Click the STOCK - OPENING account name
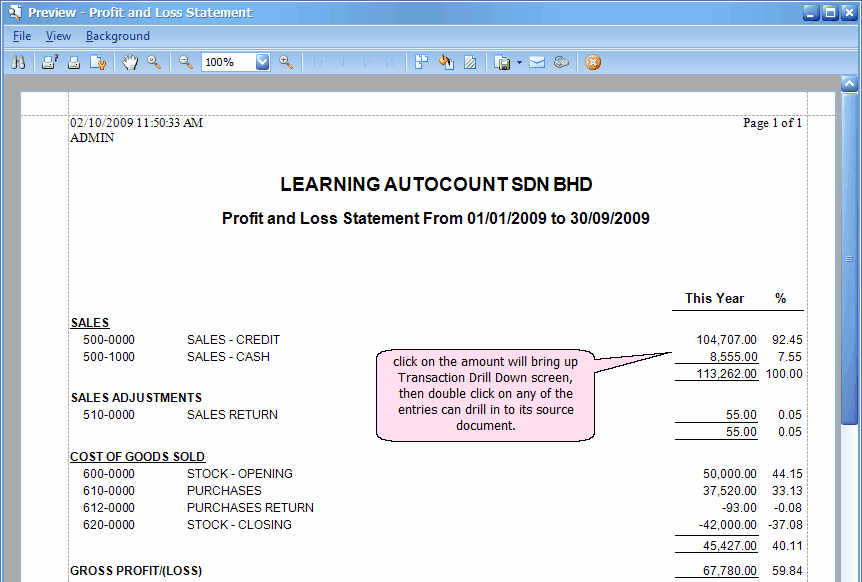 [x=240, y=474]
